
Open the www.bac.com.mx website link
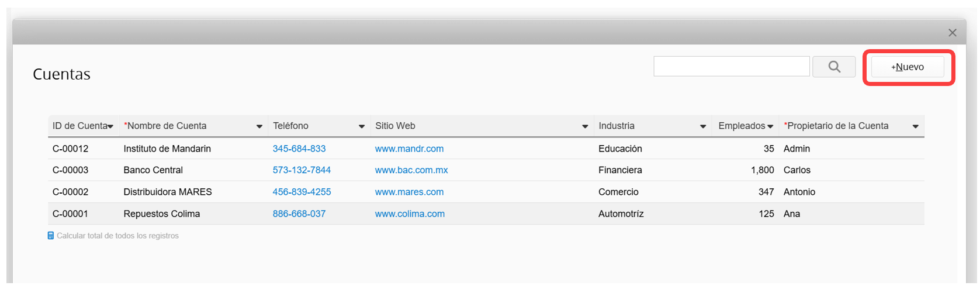click(411, 170)
